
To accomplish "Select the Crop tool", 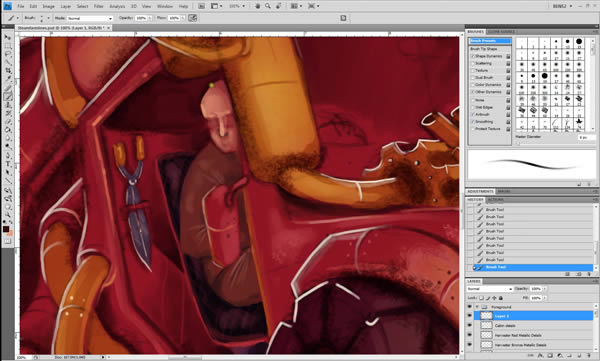I will coord(7,70).
